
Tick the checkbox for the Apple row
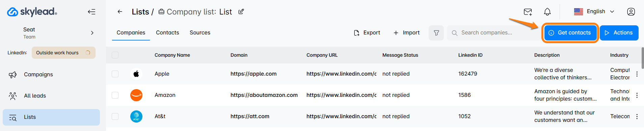[x=115, y=74]
